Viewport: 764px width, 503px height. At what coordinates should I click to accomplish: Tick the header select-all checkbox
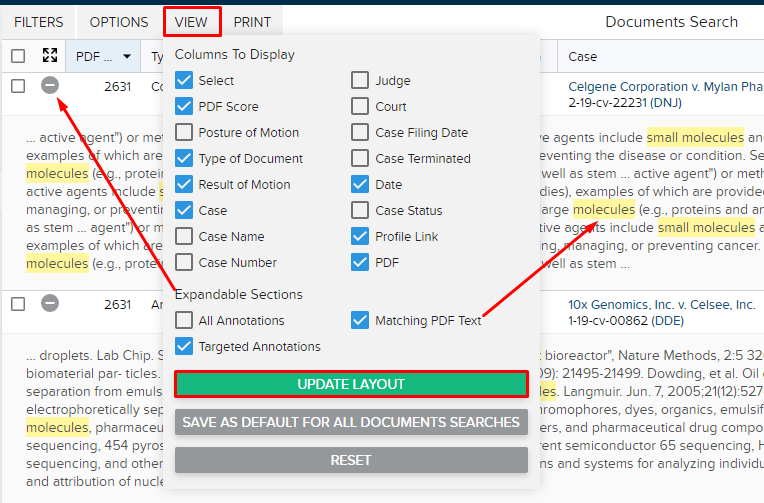18,56
